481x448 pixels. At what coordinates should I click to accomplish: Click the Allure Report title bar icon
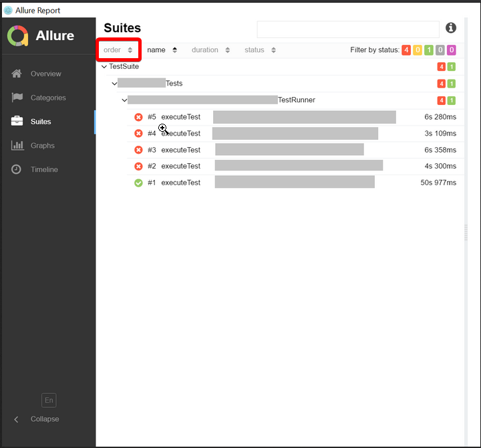(x=8, y=10)
